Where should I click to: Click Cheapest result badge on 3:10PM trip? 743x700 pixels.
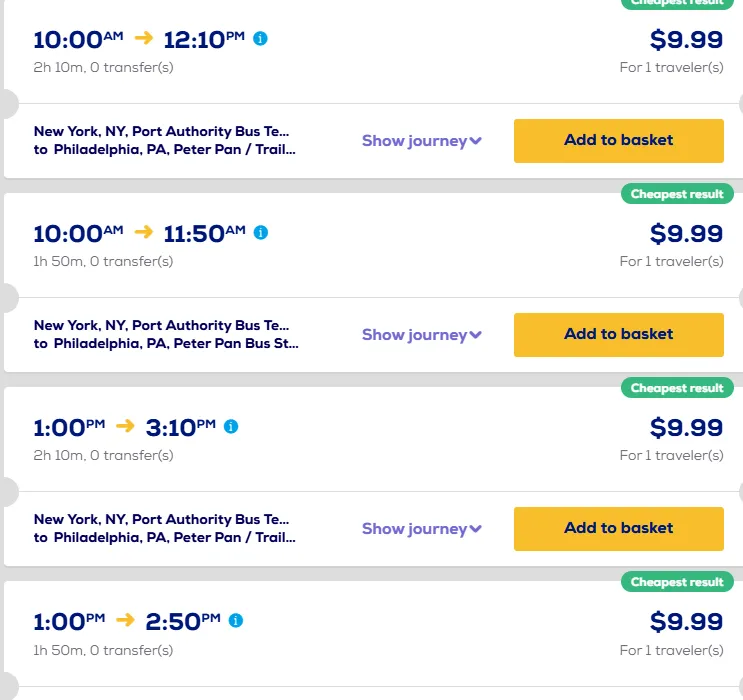[676, 388]
